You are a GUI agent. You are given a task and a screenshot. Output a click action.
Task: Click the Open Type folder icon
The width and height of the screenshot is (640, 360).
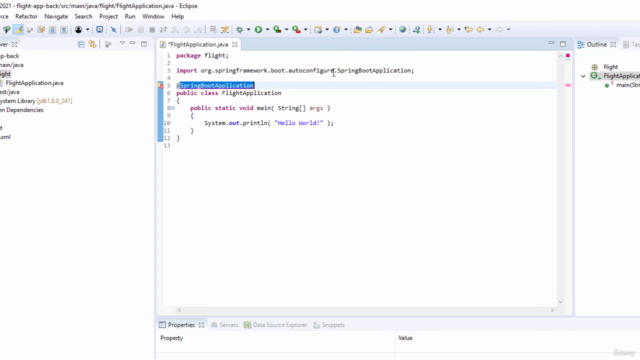click(x=358, y=29)
